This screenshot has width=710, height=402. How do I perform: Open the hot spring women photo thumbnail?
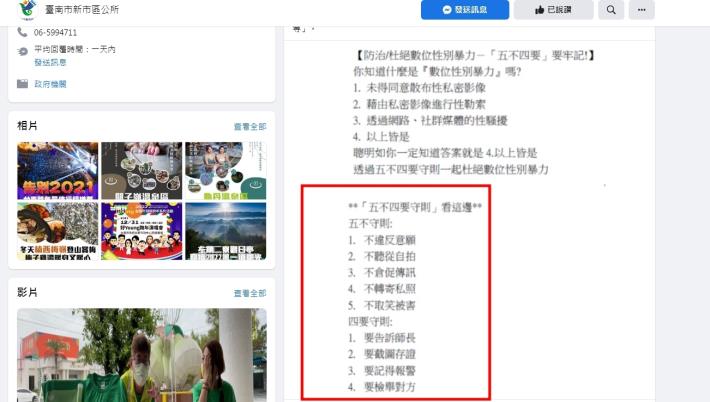click(x=226, y=171)
